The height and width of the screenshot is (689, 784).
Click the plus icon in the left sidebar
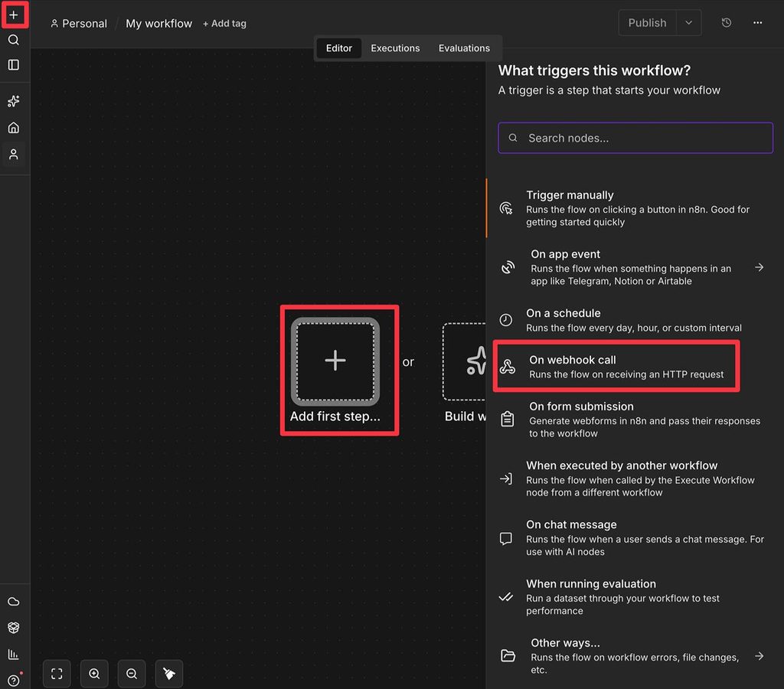[x=14, y=15]
